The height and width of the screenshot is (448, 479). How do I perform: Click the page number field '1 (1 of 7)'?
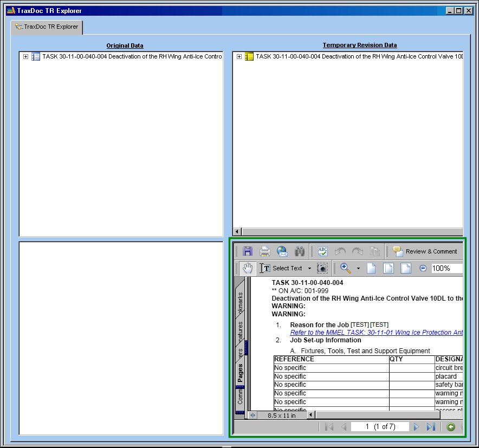coord(380,427)
